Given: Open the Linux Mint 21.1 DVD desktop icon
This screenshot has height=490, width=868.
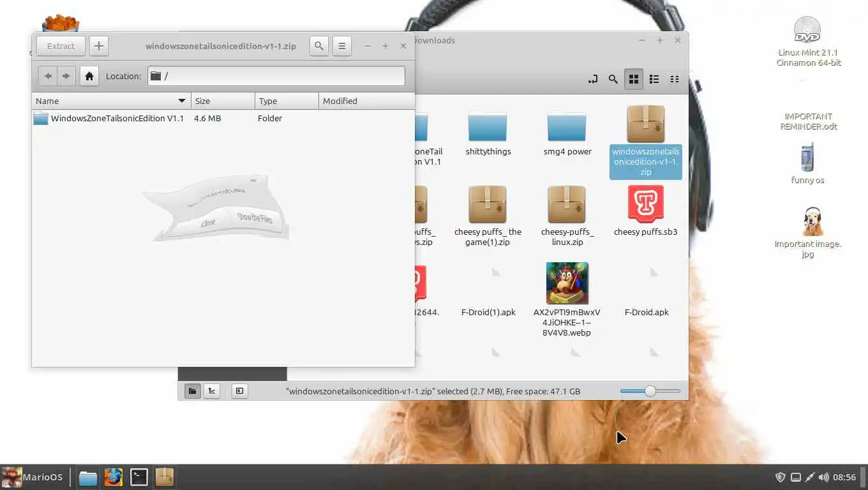Looking at the screenshot, I should click(808, 41).
